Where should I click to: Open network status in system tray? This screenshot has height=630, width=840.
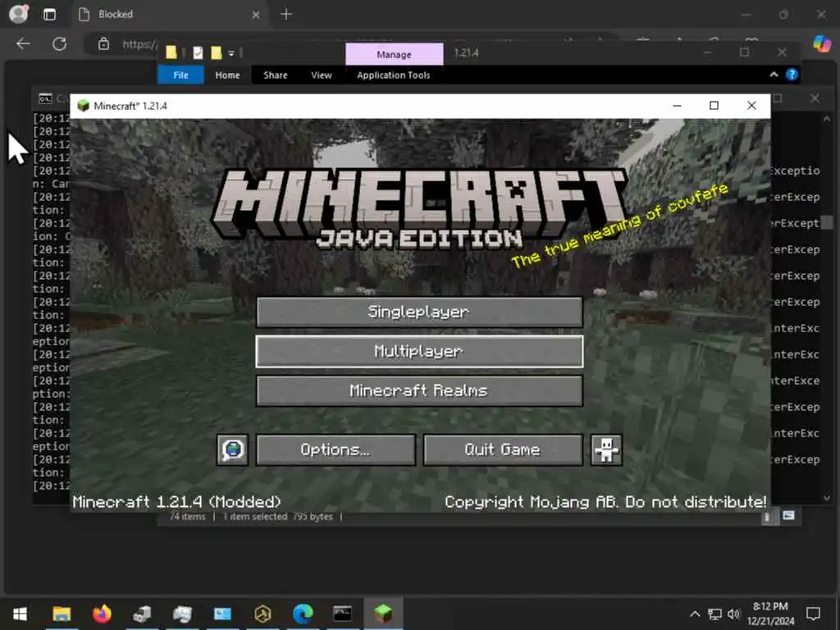[x=714, y=614]
